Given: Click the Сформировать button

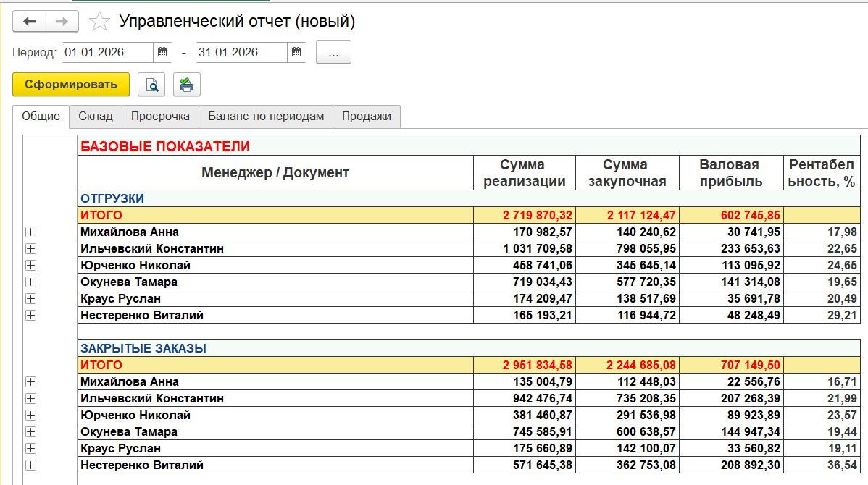Looking at the screenshot, I should [x=71, y=85].
